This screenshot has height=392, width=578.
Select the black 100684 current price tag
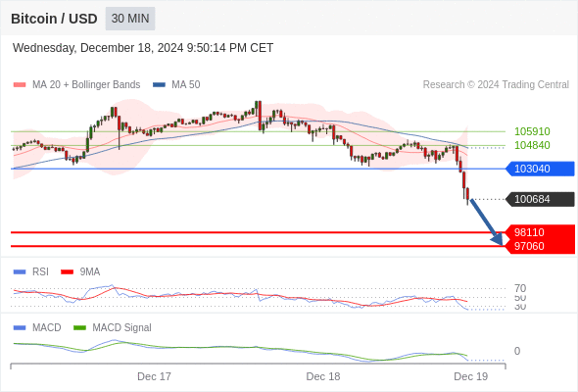[x=541, y=199]
